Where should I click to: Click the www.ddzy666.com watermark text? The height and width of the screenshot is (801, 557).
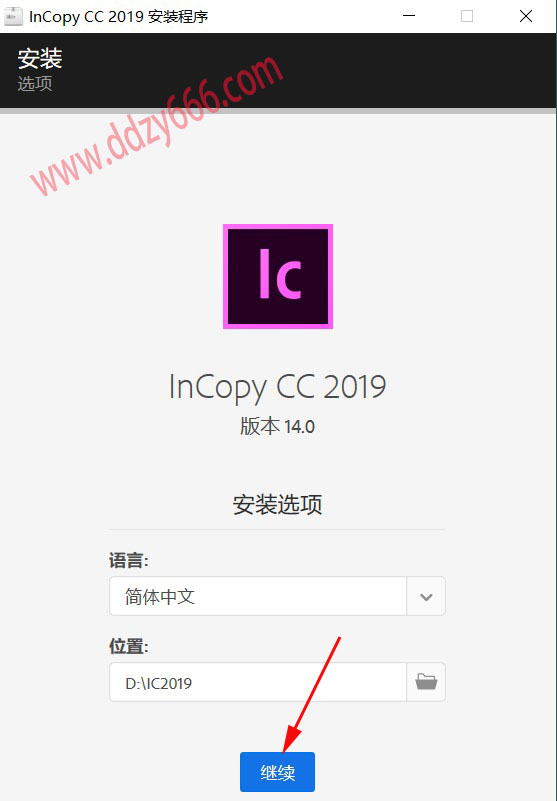156,125
